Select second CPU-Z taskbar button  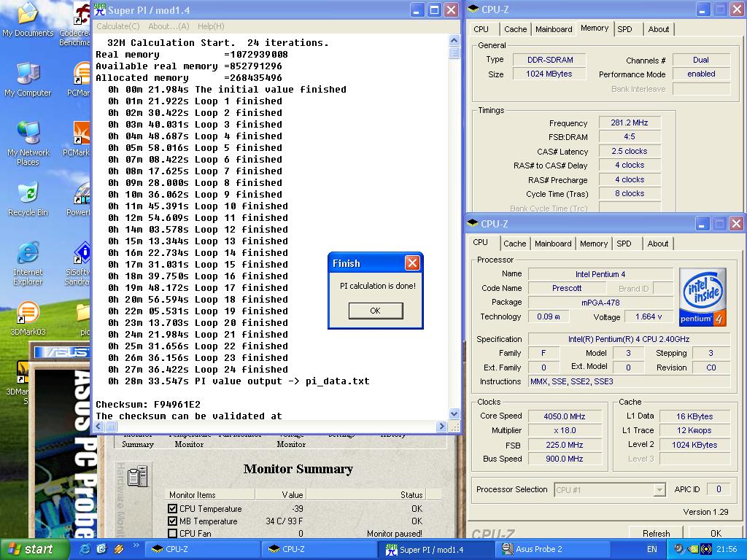[x=320, y=549]
